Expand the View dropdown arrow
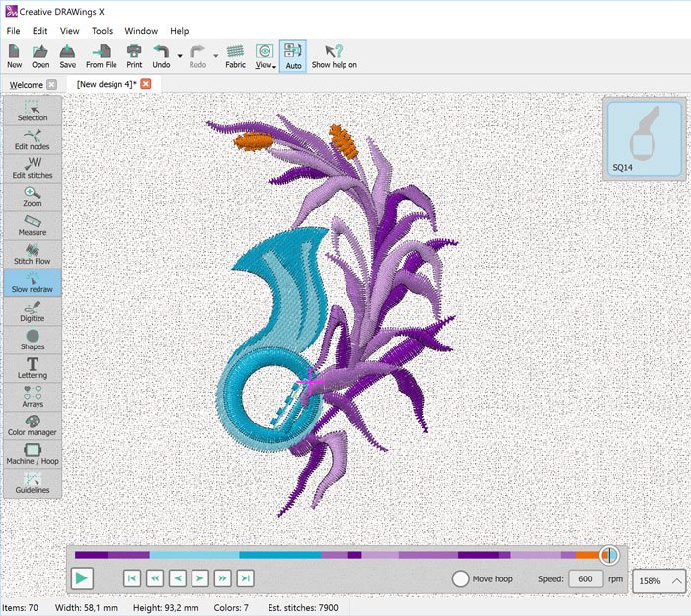Viewport: 691px width, 616px height. [x=272, y=66]
